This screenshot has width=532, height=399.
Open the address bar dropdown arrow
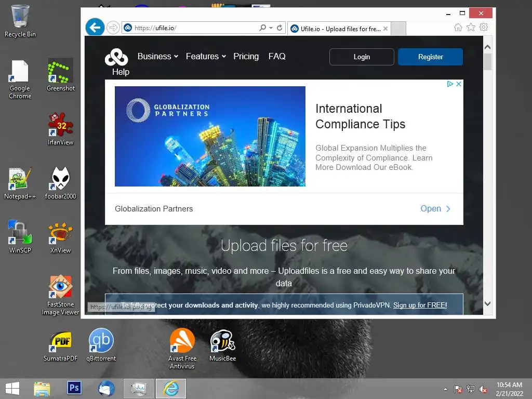(271, 28)
